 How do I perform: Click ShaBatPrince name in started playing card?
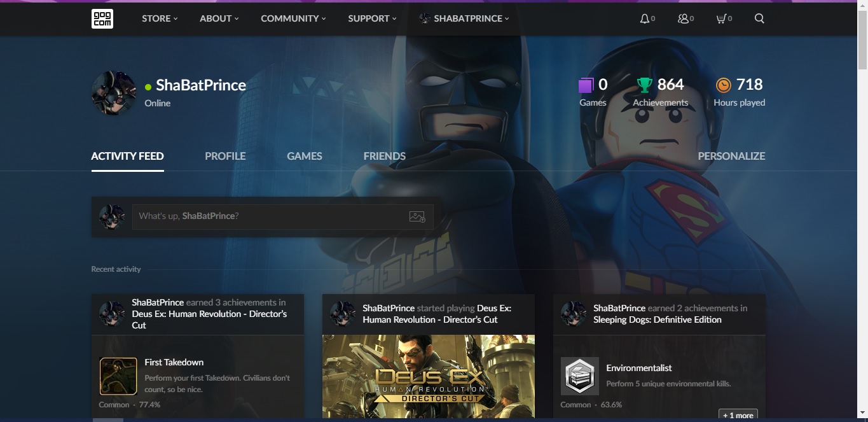click(x=389, y=308)
